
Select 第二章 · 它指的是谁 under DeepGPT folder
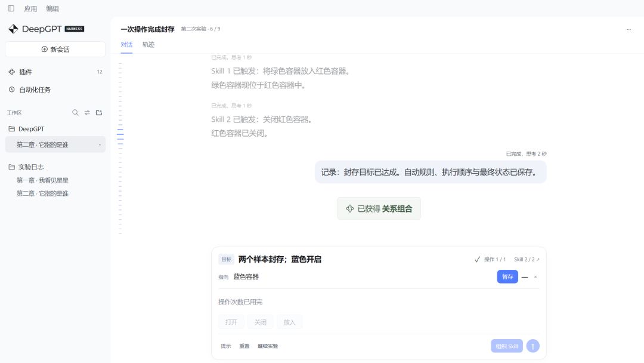[x=55, y=144]
